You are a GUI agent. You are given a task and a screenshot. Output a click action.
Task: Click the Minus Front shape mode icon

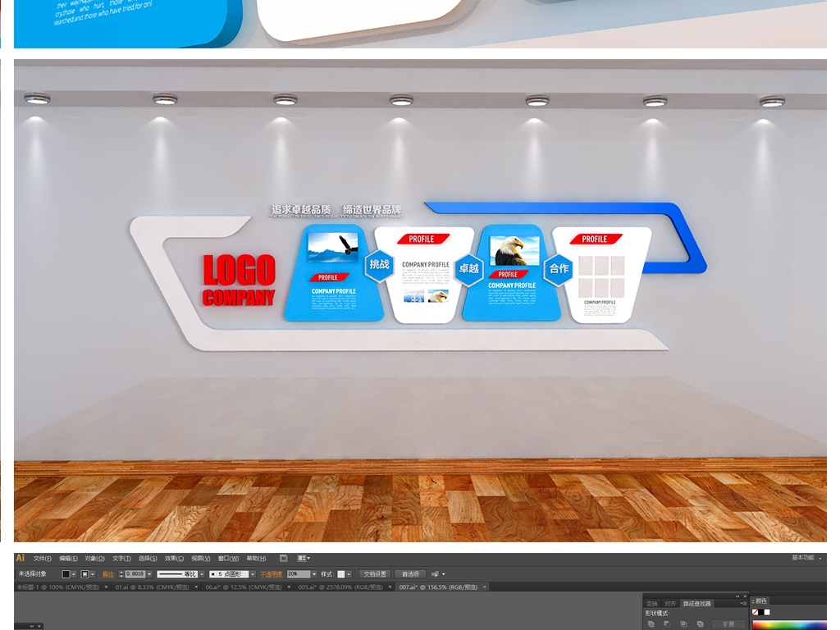click(x=667, y=624)
